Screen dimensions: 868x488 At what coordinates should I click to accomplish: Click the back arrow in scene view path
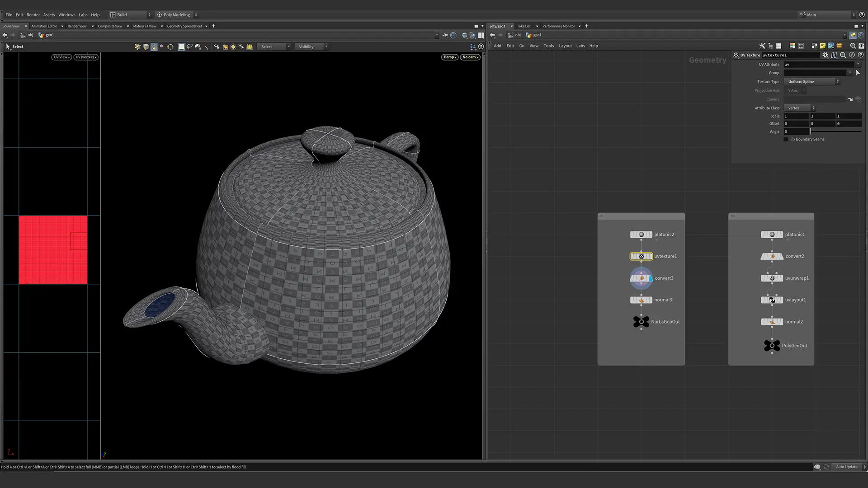tap(5, 35)
